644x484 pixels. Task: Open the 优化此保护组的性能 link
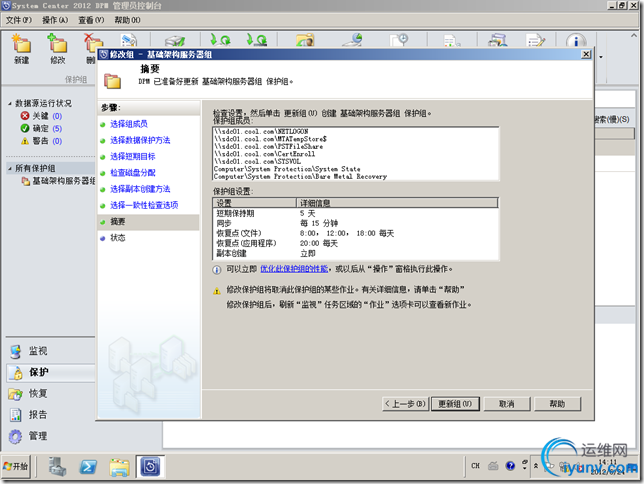point(294,269)
